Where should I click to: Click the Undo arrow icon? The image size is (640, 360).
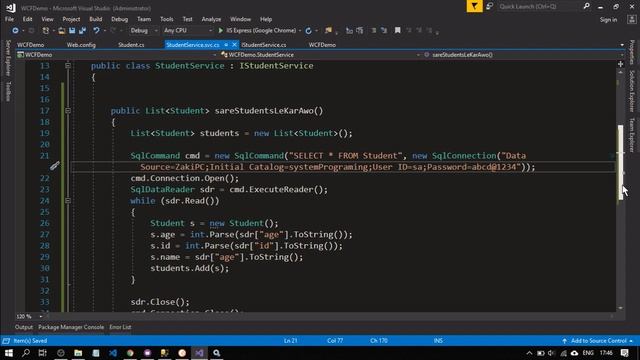pyautogui.click(x=96, y=31)
